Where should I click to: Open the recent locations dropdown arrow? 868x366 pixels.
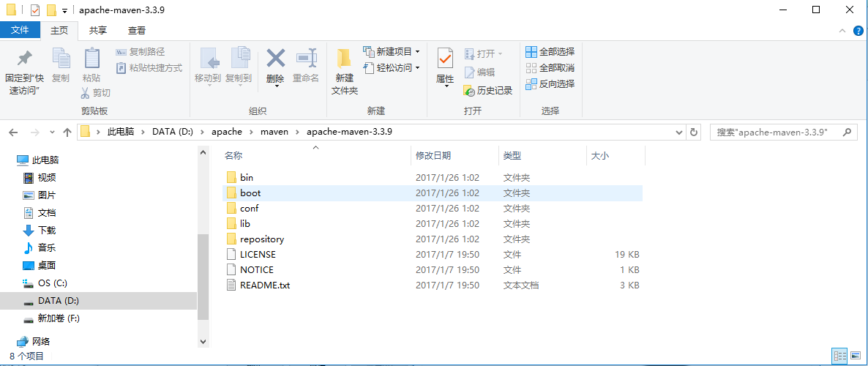click(52, 133)
